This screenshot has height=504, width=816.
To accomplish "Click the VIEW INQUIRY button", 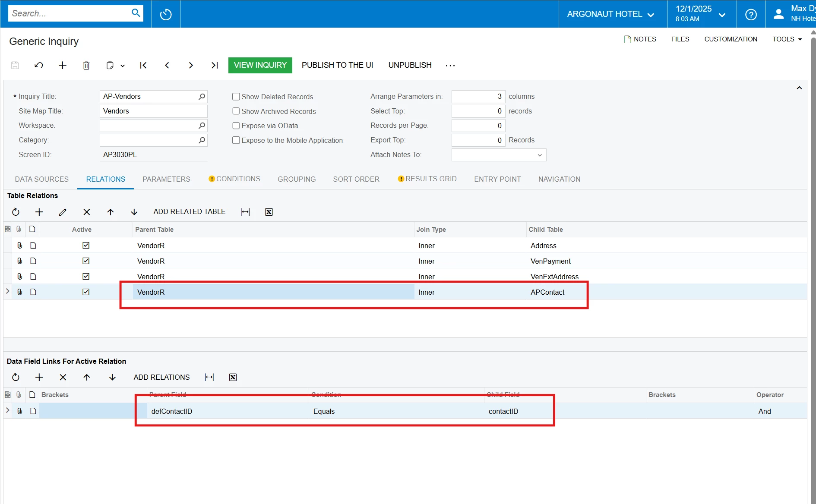I will click(x=260, y=65).
